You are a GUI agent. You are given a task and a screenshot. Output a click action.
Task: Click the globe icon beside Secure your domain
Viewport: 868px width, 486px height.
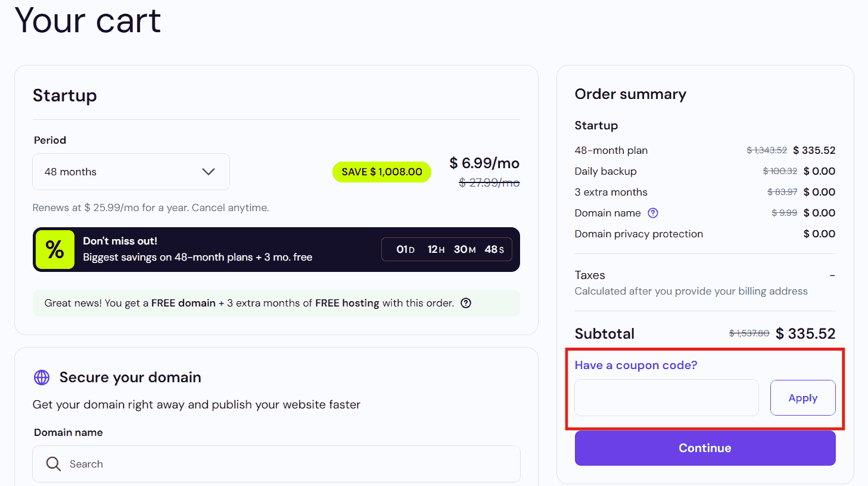pos(42,377)
